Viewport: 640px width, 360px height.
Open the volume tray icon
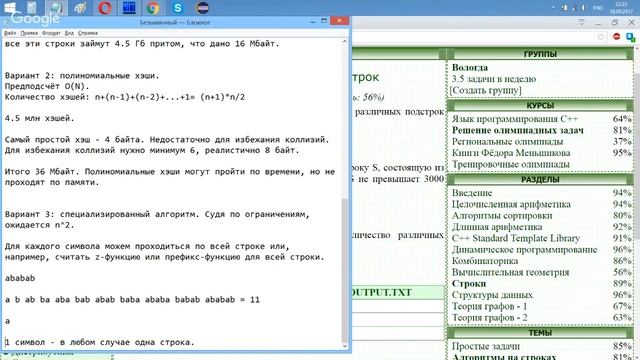pyautogui.click(x=583, y=7)
